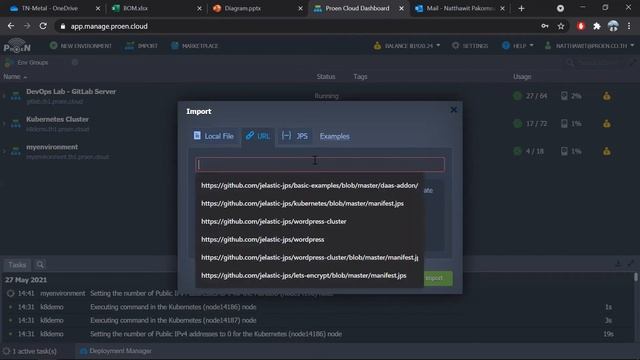Image resolution: width=640 pixels, height=360 pixels.
Task: Select the Tasks tab
Action: (x=17, y=265)
